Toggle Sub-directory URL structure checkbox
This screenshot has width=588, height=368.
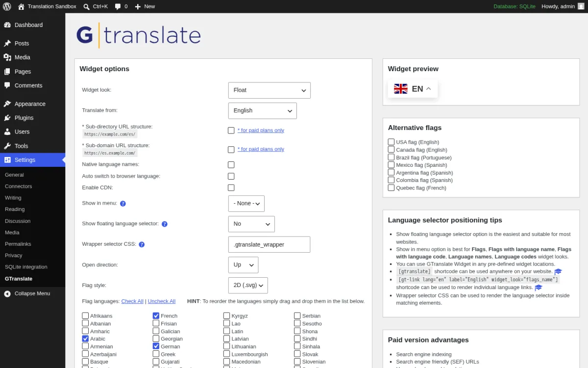(x=231, y=131)
